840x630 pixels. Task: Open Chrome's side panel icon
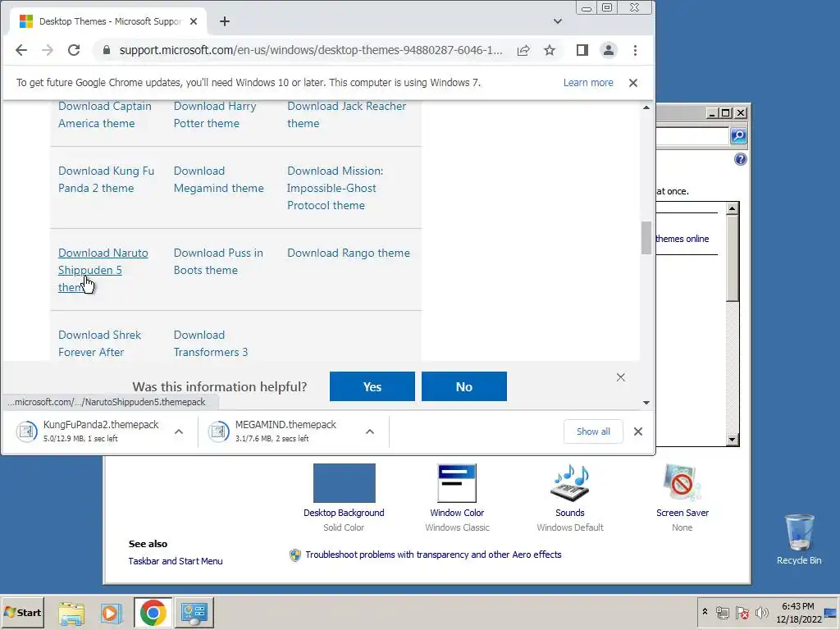tap(582, 50)
